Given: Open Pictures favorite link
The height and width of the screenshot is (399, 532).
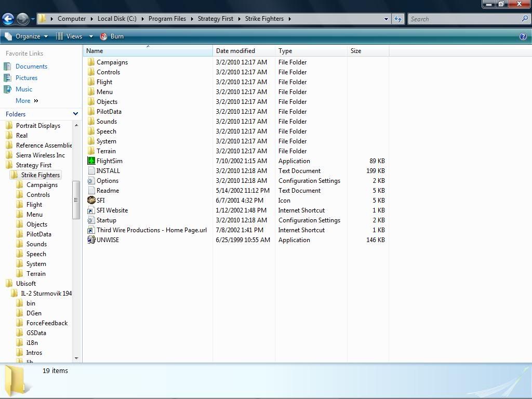Looking at the screenshot, I should point(26,78).
